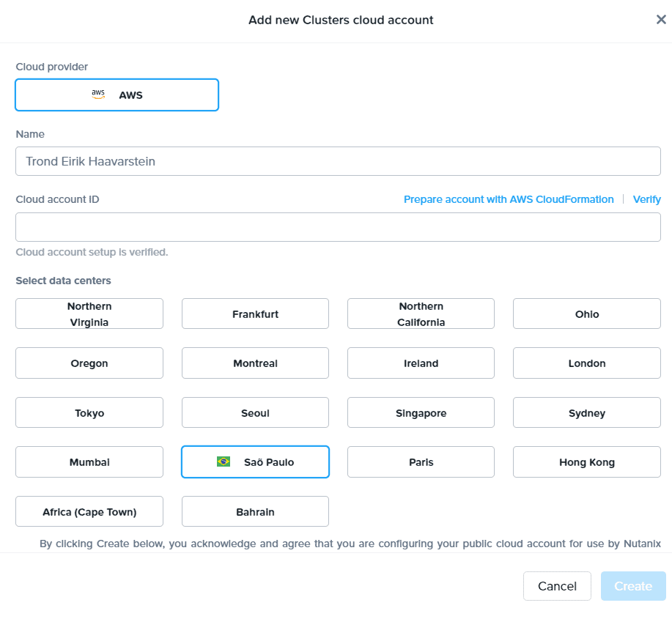Click the Brazil flag icon
672x619 pixels.
[x=224, y=462]
